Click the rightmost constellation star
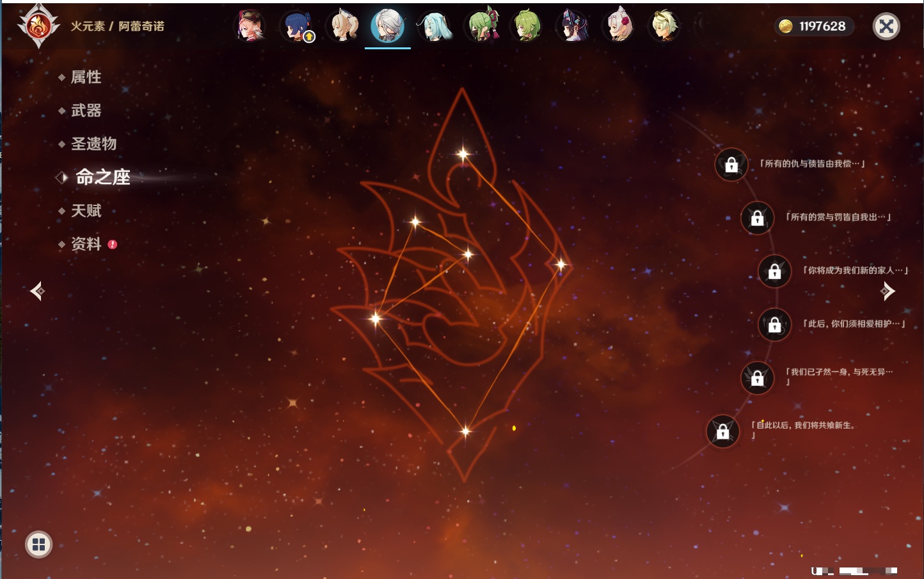This screenshot has width=924, height=579. coord(561,264)
